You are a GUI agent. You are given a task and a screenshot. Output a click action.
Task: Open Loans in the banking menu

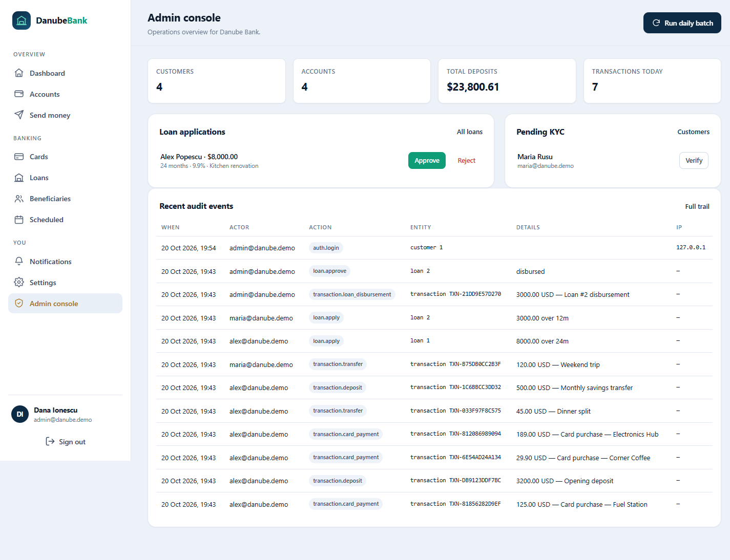coord(65,178)
